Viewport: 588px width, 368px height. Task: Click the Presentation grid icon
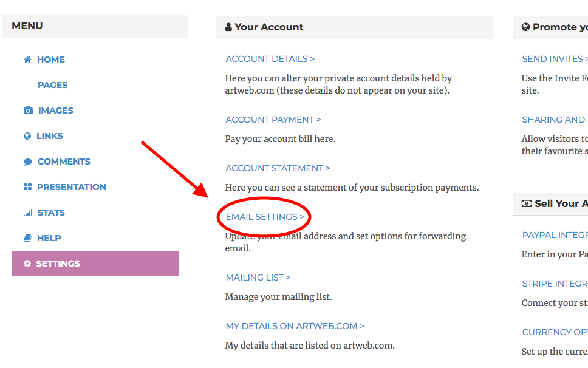click(x=27, y=187)
